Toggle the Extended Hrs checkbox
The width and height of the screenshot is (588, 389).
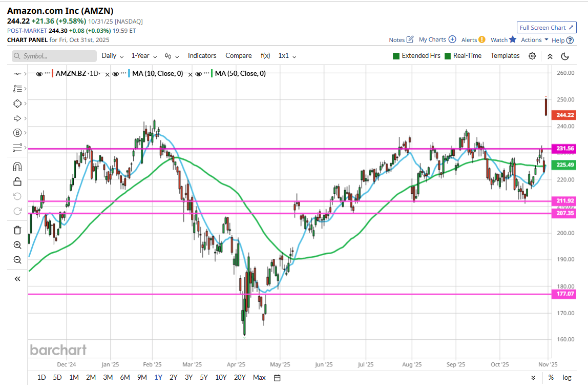(x=396, y=56)
